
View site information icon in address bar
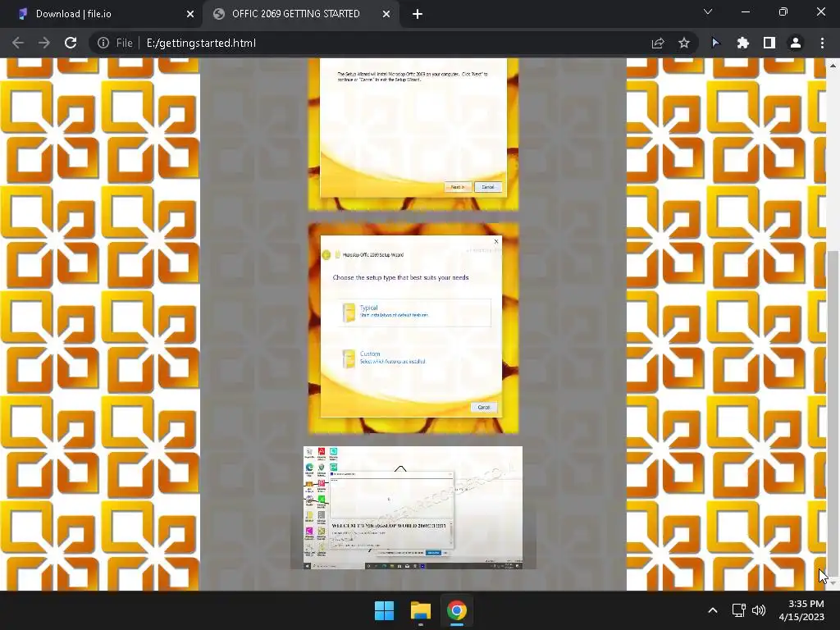(x=103, y=43)
